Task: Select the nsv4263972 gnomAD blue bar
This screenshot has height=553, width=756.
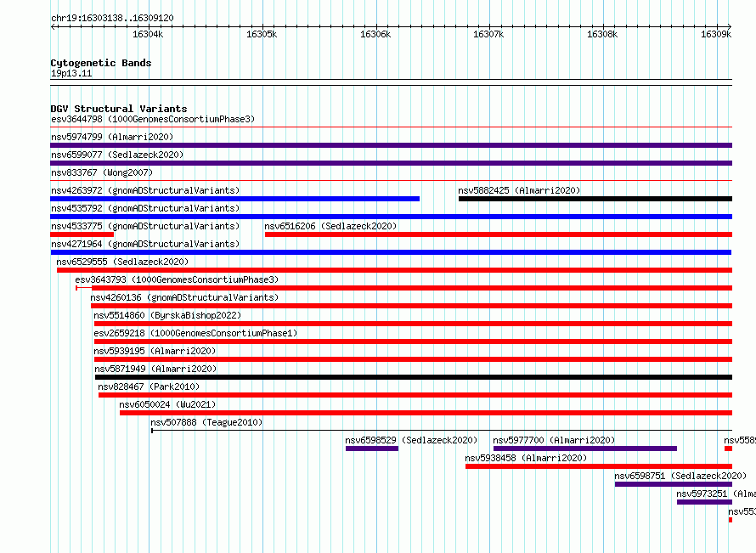Action: (x=234, y=199)
